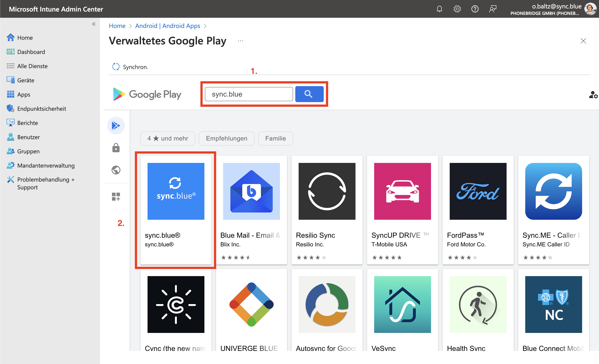Select the web apps globe icon

pyautogui.click(x=116, y=170)
